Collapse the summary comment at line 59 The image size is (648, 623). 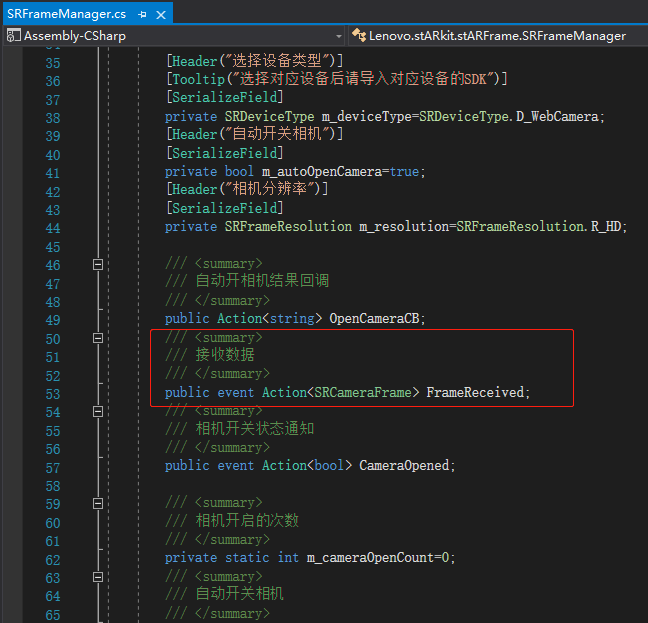tap(98, 504)
